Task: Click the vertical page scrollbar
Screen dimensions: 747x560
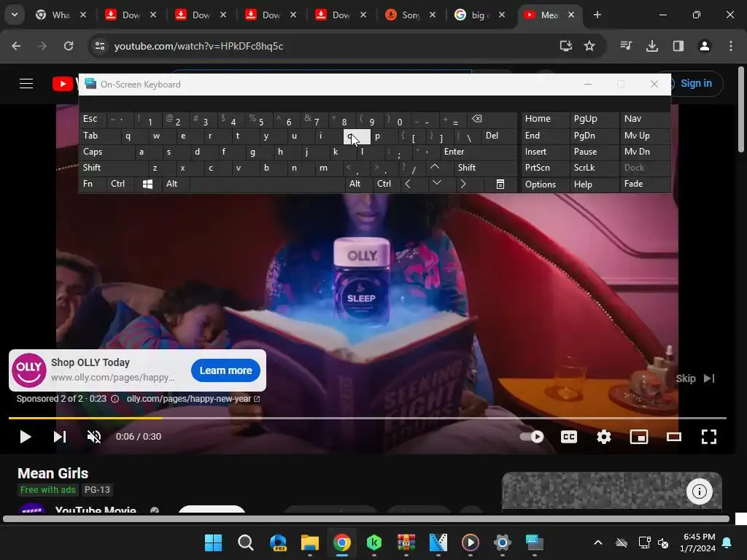Action: [741, 109]
